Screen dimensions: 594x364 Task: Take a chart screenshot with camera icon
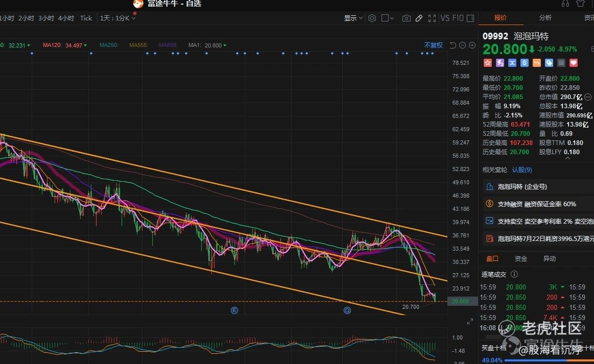[406, 18]
